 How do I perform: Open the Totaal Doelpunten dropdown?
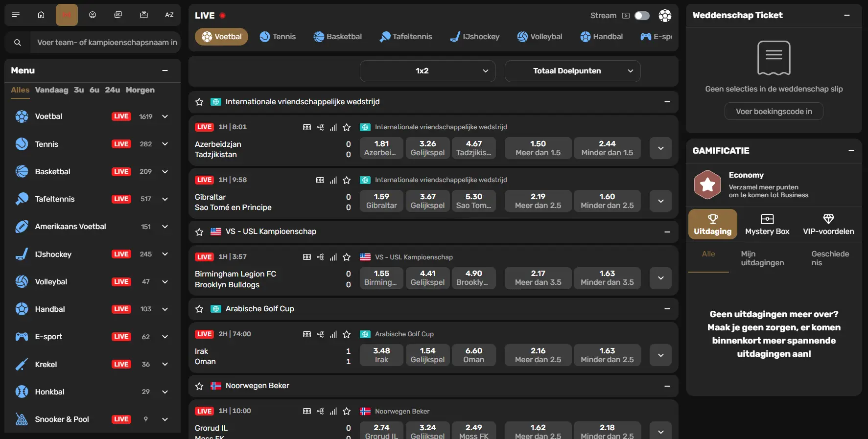point(572,71)
